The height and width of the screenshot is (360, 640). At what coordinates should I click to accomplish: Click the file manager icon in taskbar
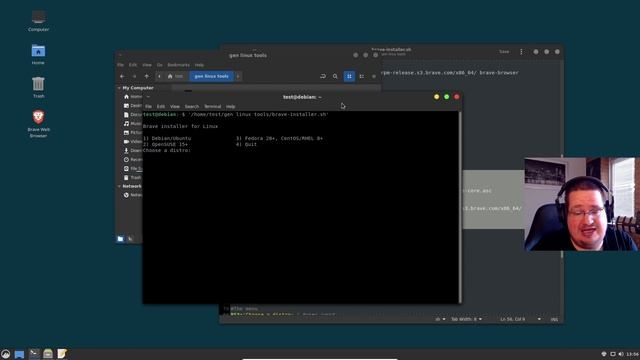(x=48, y=354)
